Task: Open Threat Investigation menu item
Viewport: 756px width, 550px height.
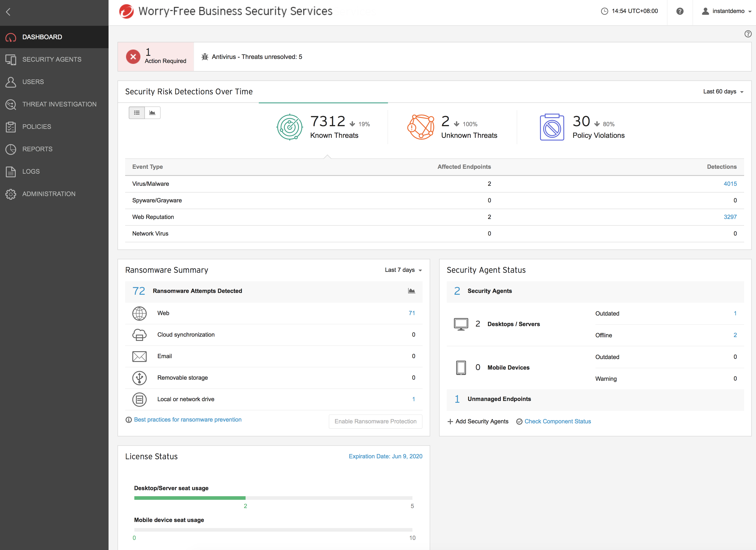Action: (54, 104)
